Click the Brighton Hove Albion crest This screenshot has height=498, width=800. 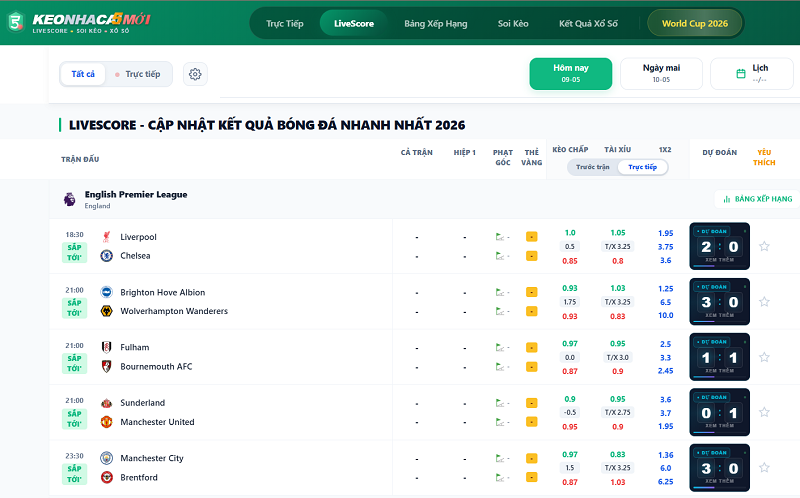coord(107,292)
